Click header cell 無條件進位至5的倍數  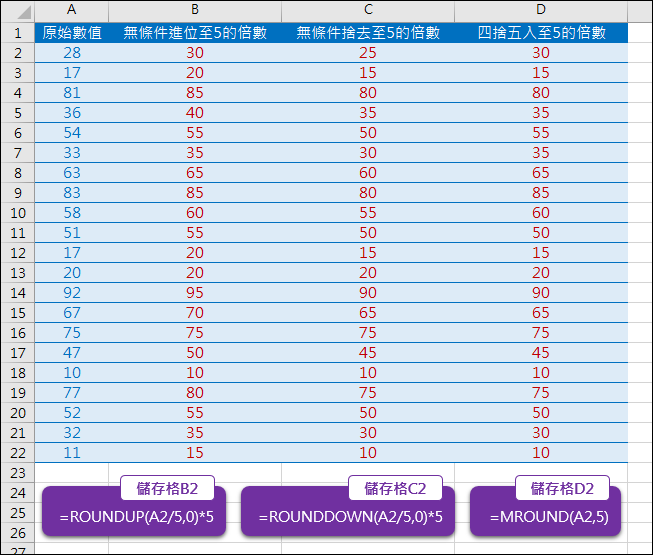click(x=195, y=32)
